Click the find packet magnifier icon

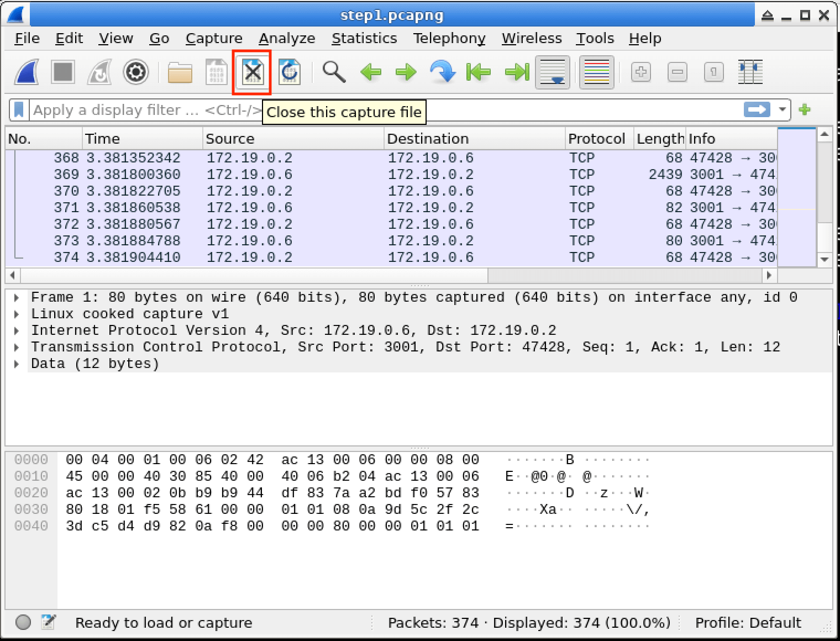pyautogui.click(x=334, y=72)
